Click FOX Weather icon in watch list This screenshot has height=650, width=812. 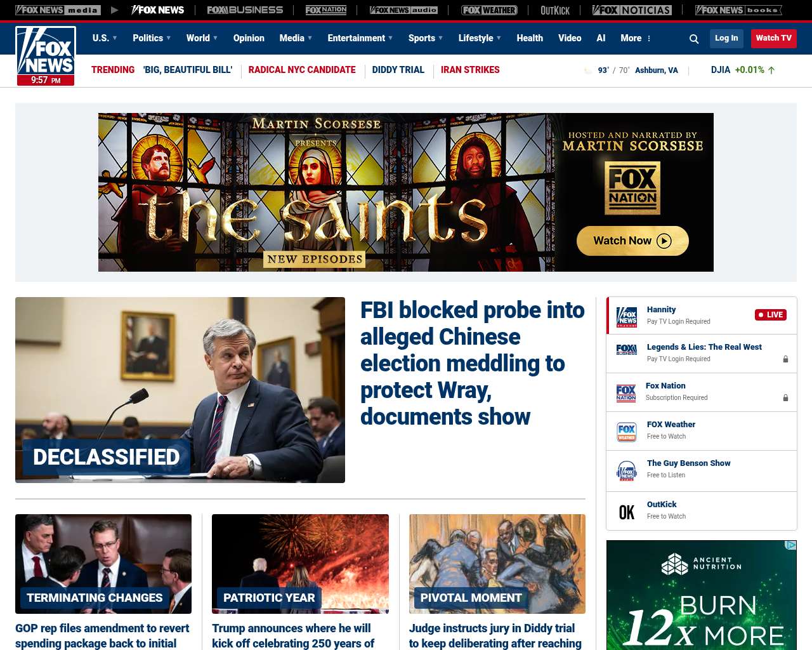627,432
